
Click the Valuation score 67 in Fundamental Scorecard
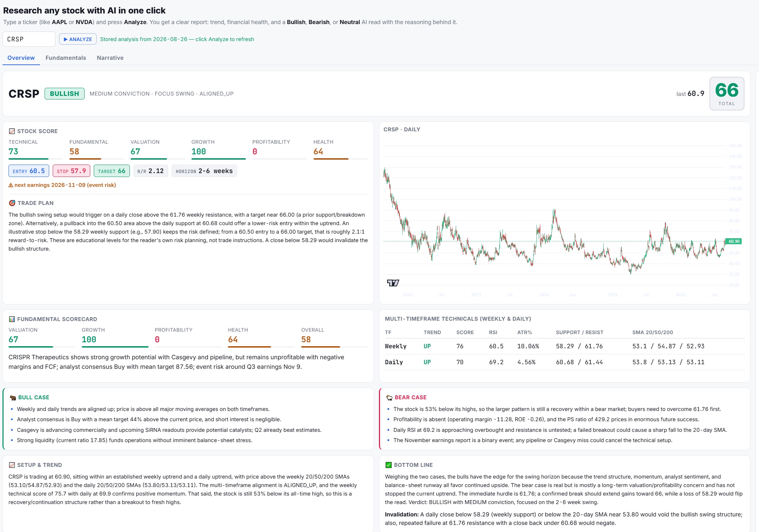pos(13,339)
